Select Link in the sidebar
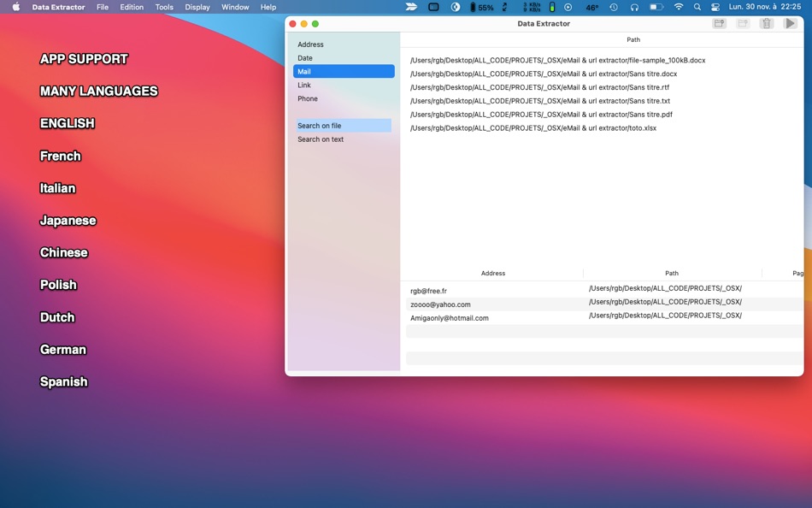The width and height of the screenshot is (812, 508). pos(344,85)
